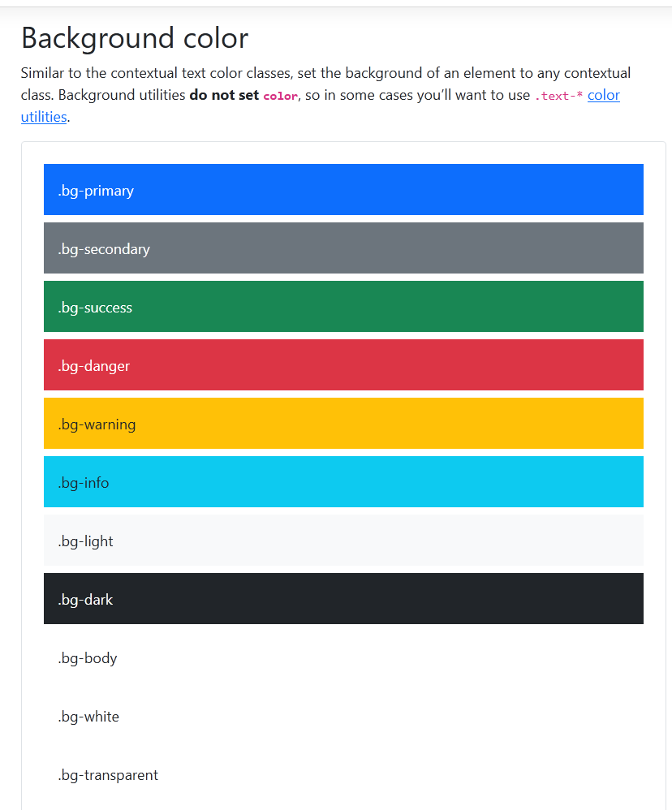Viewport: 672px width, 810px height.
Task: Click the ".bg-warning" label text
Action: coord(97,424)
